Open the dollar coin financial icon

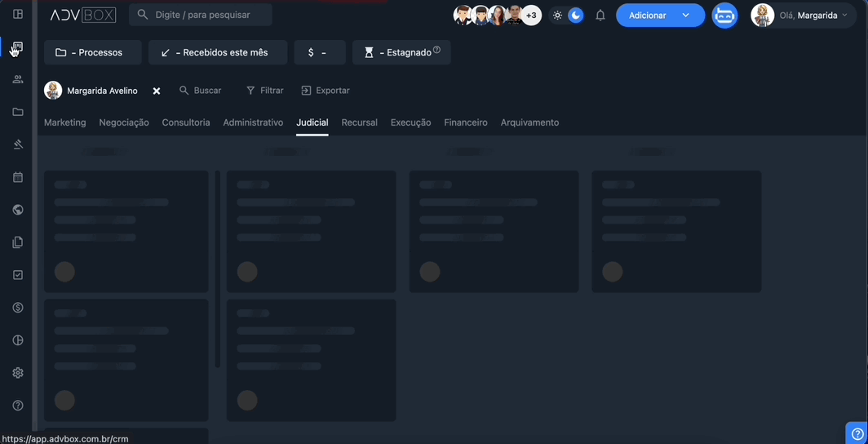18,307
